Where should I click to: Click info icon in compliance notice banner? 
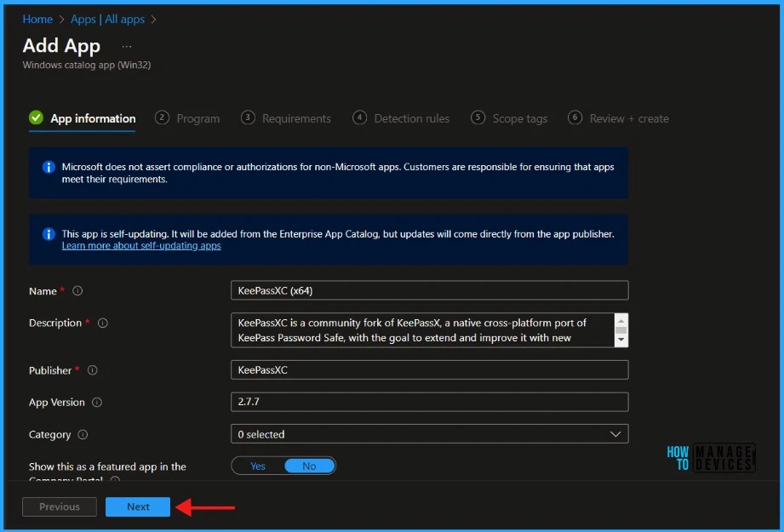[49, 167]
